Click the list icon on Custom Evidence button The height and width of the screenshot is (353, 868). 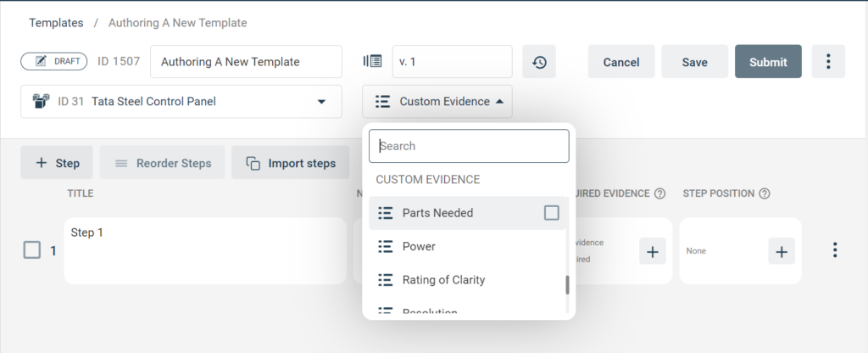click(382, 102)
